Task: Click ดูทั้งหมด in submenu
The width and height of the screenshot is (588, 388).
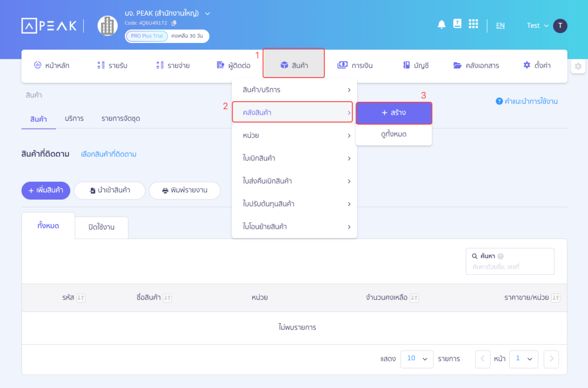Action: [394, 134]
